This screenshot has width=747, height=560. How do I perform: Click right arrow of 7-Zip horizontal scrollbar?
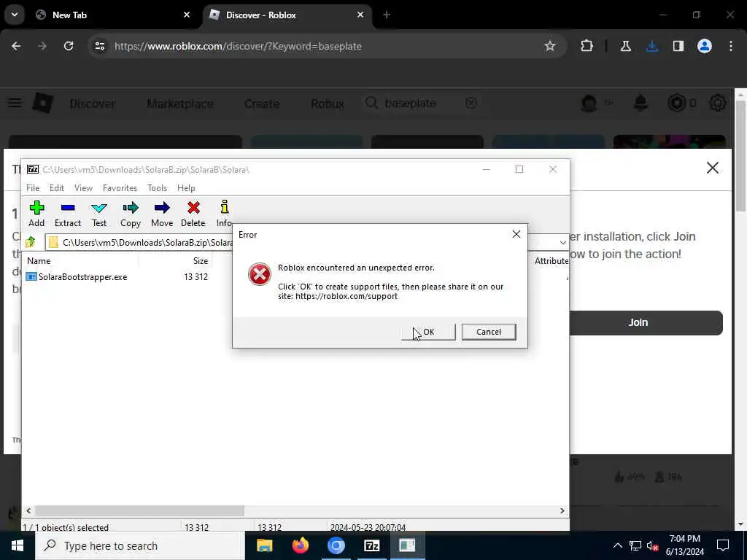click(562, 510)
